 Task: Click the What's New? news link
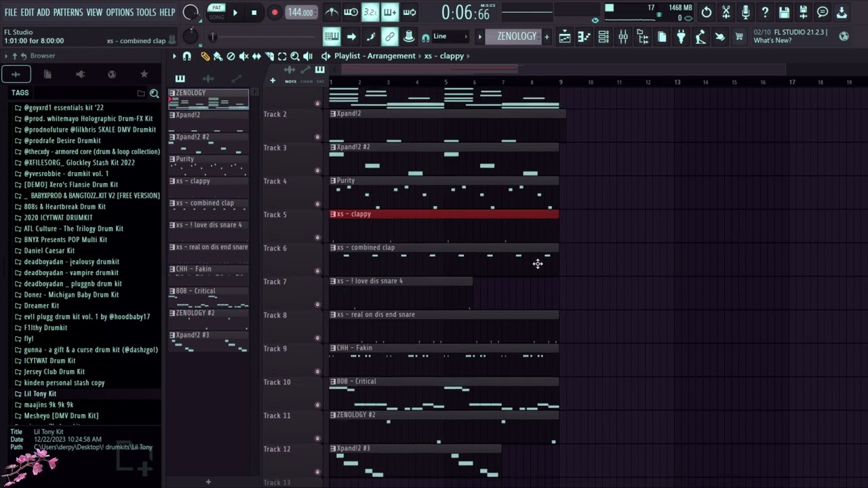(x=772, y=41)
